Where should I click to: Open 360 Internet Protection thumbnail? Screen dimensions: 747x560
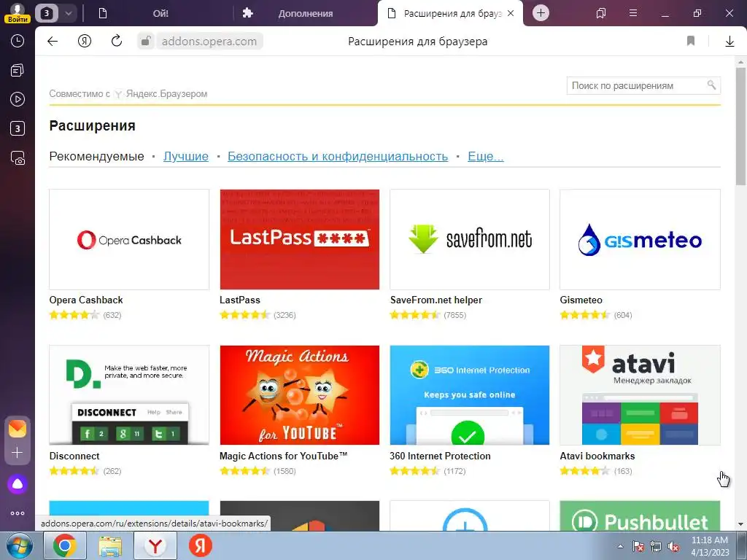coord(470,395)
